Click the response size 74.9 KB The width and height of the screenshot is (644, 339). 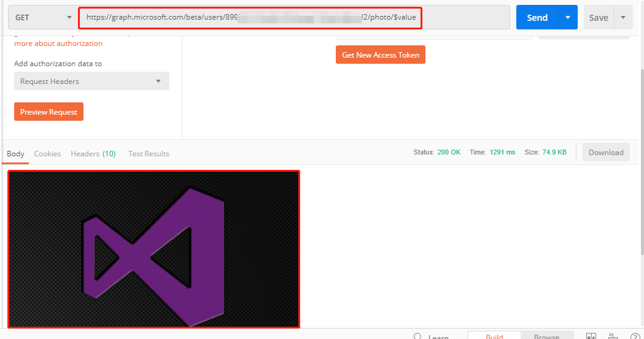[554, 152]
